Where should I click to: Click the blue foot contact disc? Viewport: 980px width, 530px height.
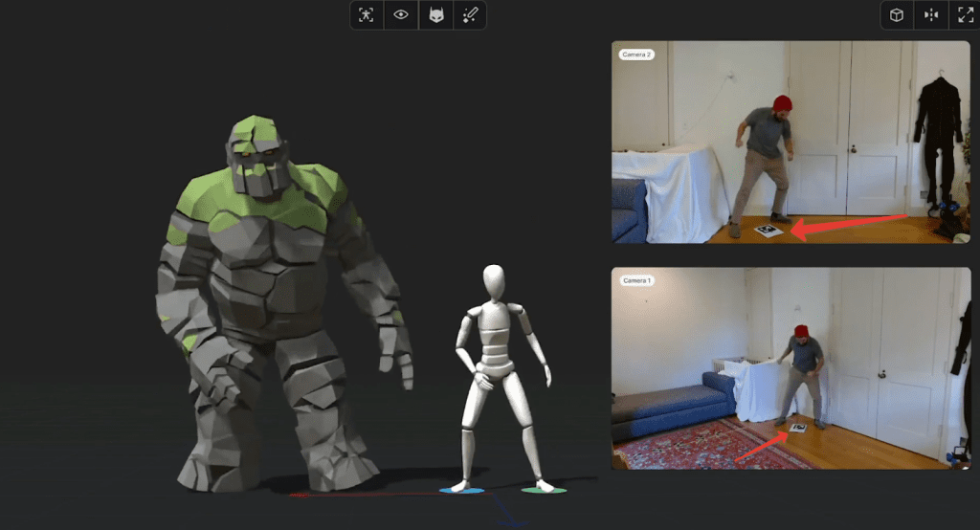(x=460, y=490)
